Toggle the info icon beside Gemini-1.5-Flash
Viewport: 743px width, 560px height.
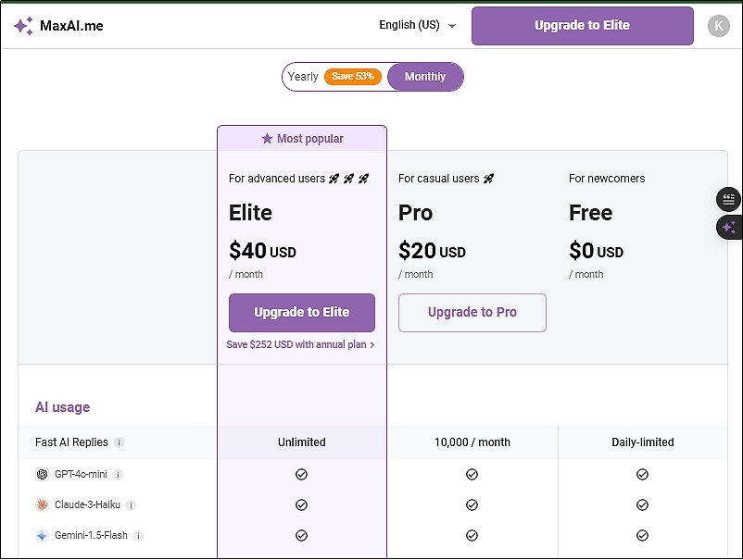pos(137,535)
